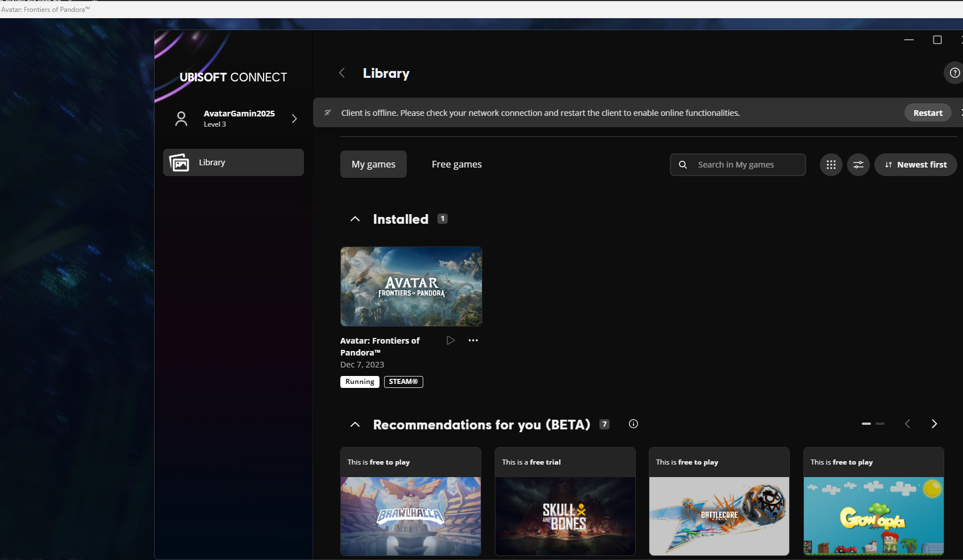Screen dimensions: 963x560
Task: Switch to the Free games tab
Action: [x=457, y=164]
